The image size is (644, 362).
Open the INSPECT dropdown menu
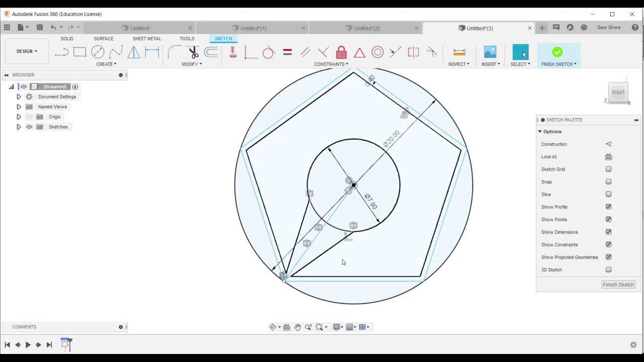tap(459, 64)
